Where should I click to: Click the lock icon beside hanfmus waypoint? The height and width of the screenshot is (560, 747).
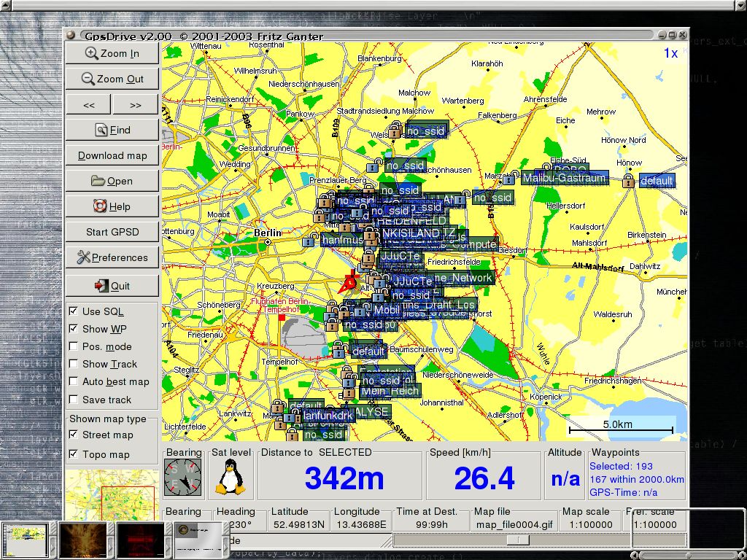click(x=309, y=241)
